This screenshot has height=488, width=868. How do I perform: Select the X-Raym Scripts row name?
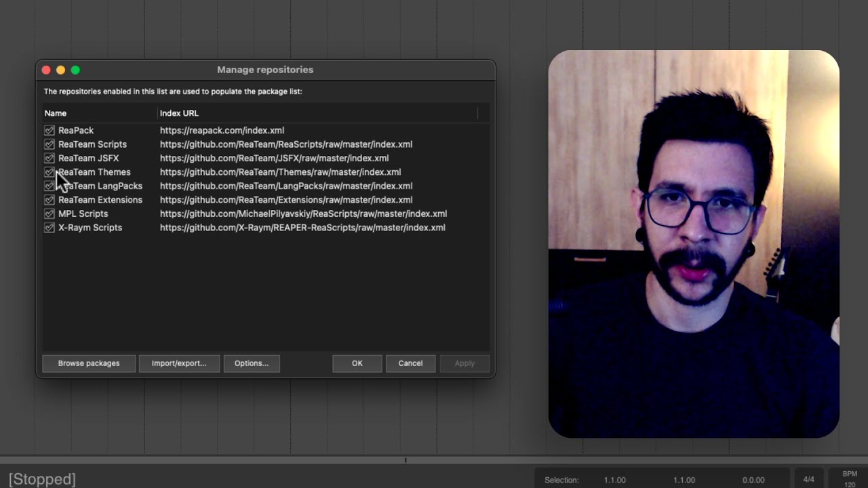point(90,228)
